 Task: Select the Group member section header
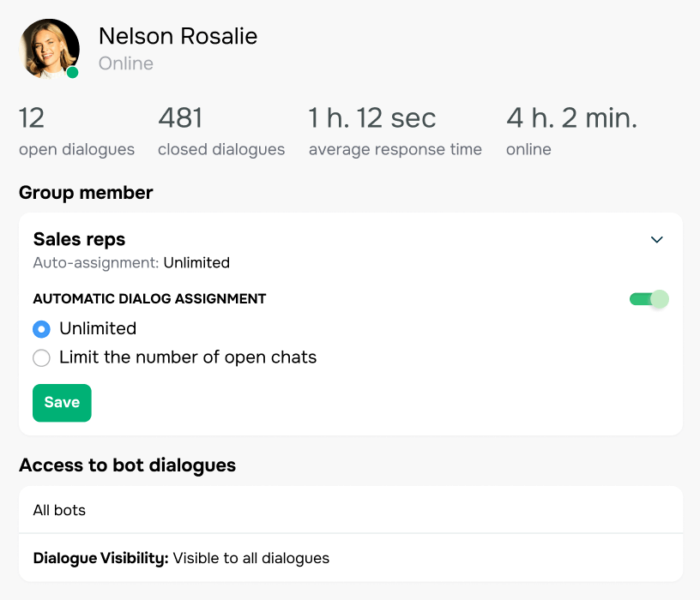click(x=86, y=192)
